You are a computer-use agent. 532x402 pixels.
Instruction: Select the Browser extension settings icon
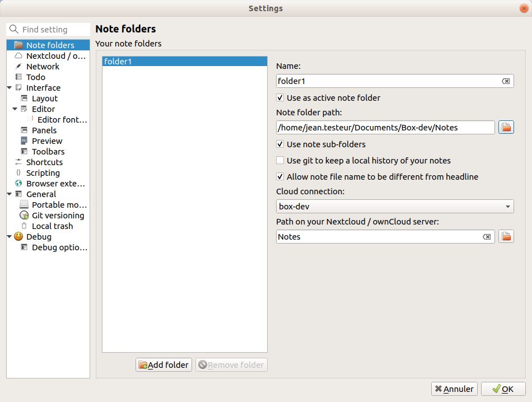click(17, 183)
